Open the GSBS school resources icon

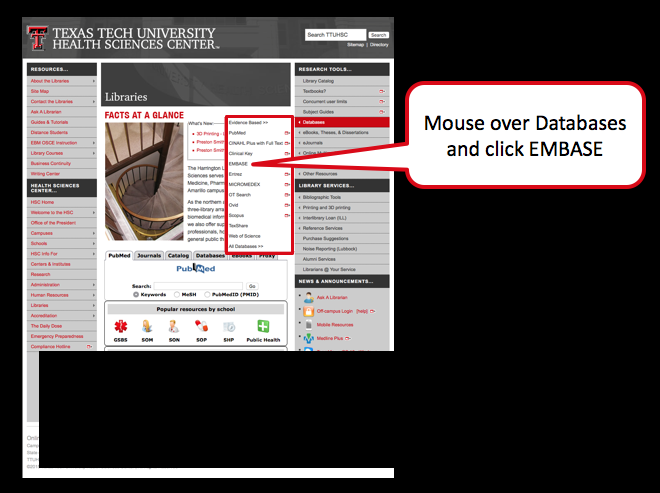tap(120, 326)
